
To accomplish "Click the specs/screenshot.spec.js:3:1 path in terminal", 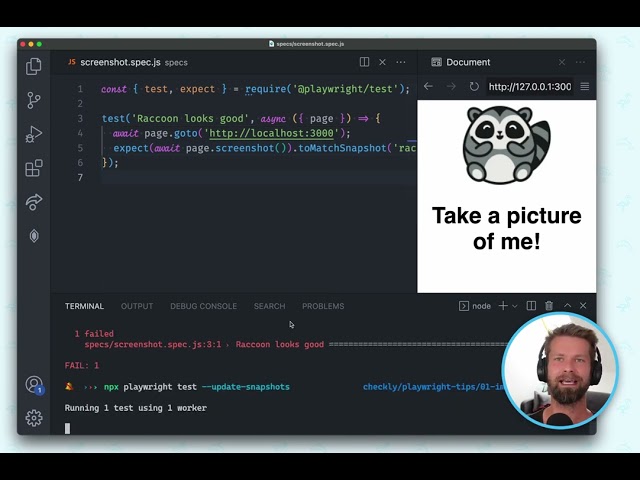I will 153,344.
